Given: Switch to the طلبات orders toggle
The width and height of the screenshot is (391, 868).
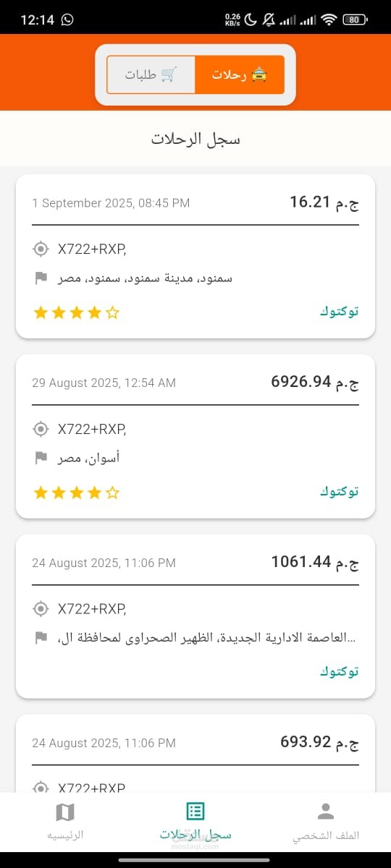Looking at the screenshot, I should (151, 75).
